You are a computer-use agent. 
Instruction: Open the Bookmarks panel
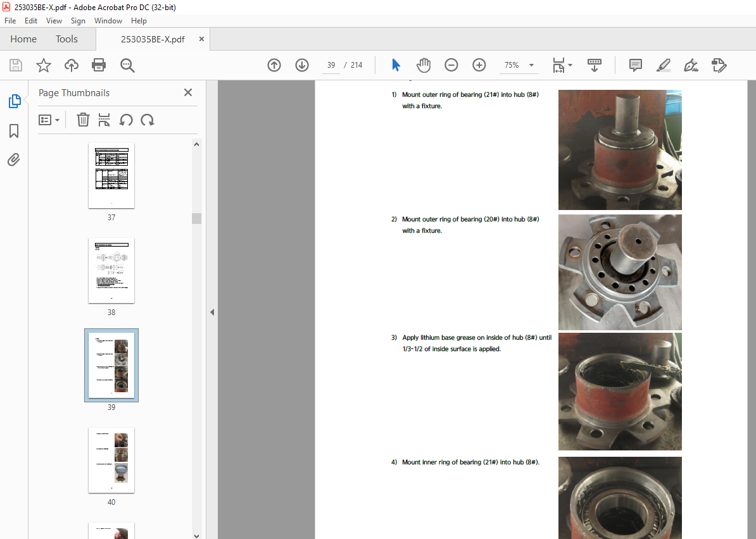[x=14, y=130]
